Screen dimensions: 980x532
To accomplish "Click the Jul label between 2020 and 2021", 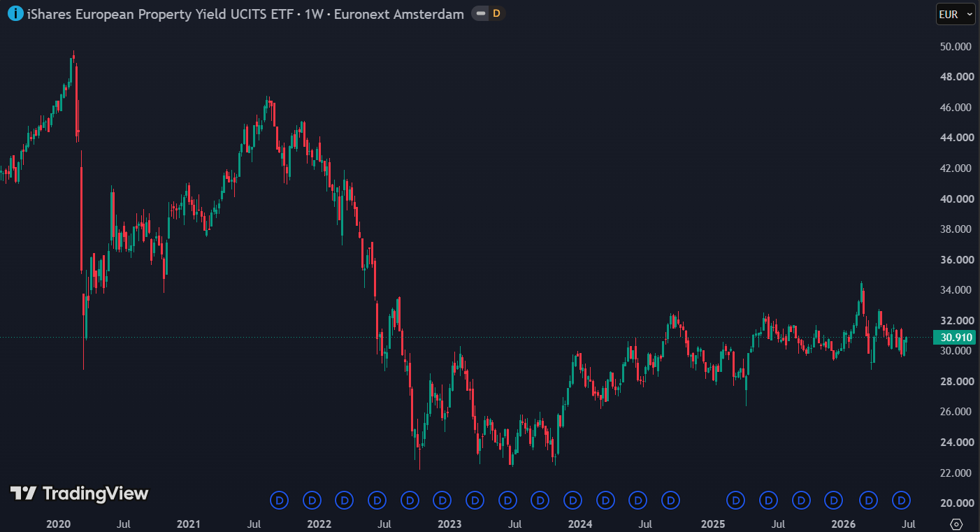I will click(x=123, y=524).
